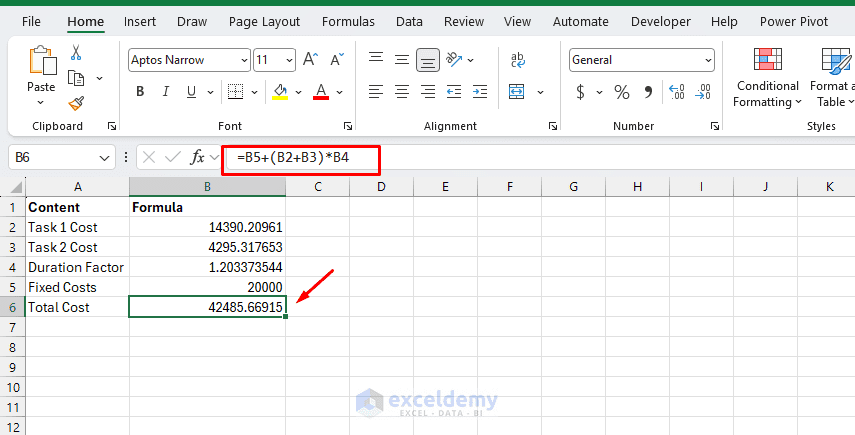Apply Fill Color bucket icon

coord(280,92)
